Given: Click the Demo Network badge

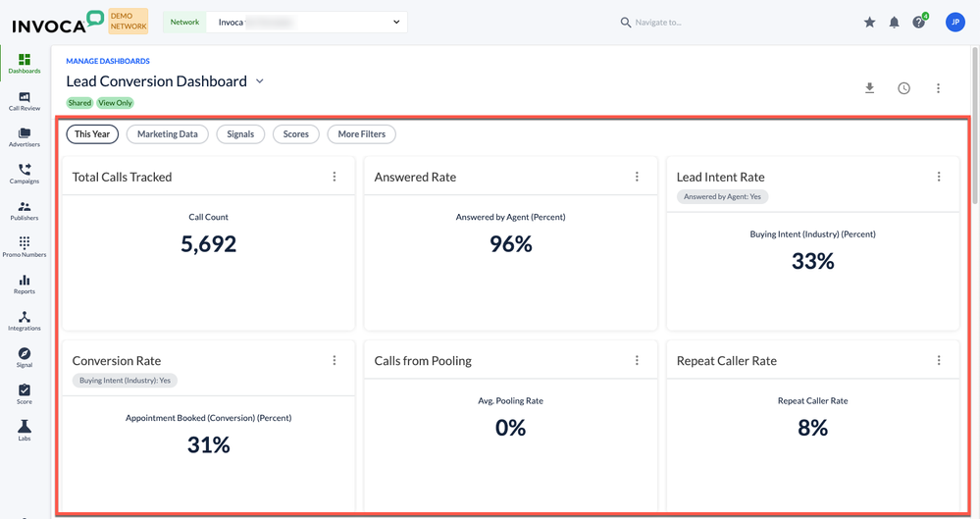Looking at the screenshot, I should 129,22.
